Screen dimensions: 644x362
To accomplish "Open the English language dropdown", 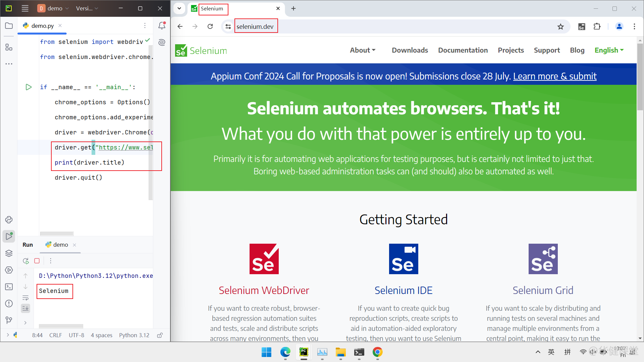I will tap(609, 50).
